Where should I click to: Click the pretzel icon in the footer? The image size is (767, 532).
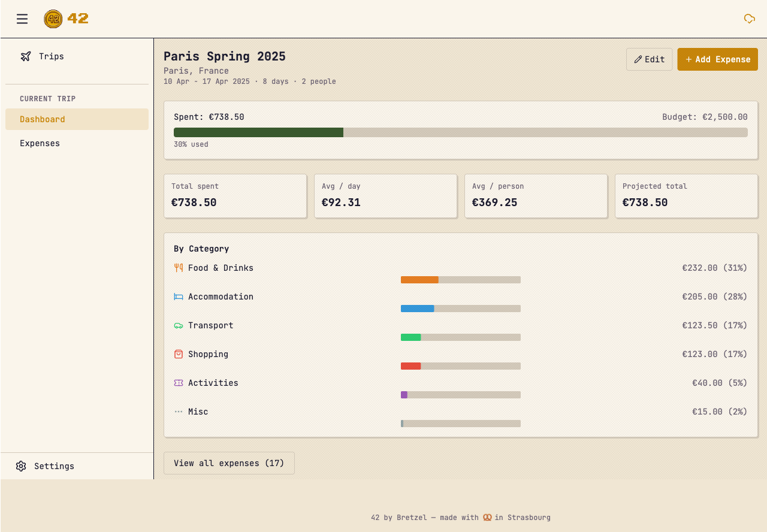click(x=487, y=518)
